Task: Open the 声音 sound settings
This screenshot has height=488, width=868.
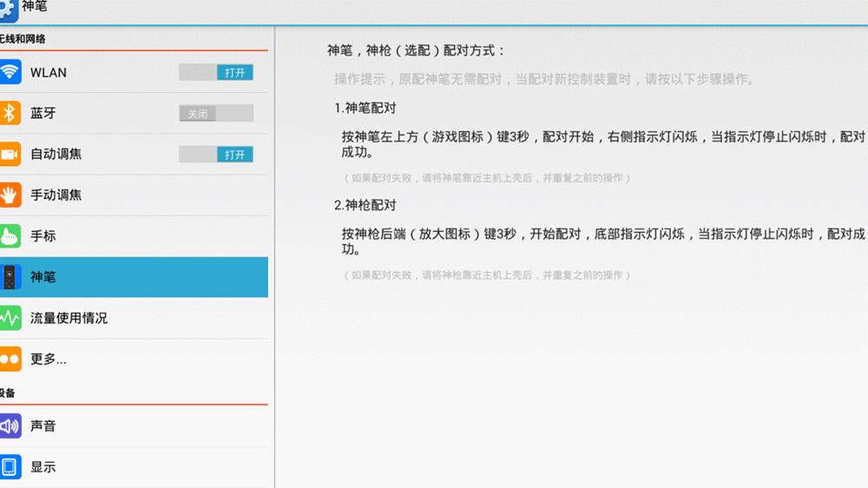Action: coord(134,426)
